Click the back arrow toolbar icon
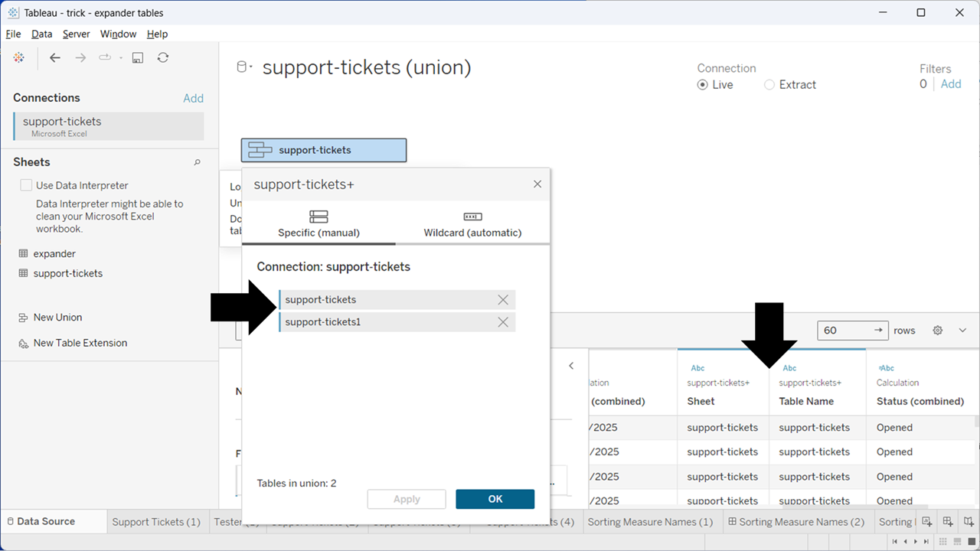980x551 pixels. tap(54, 58)
